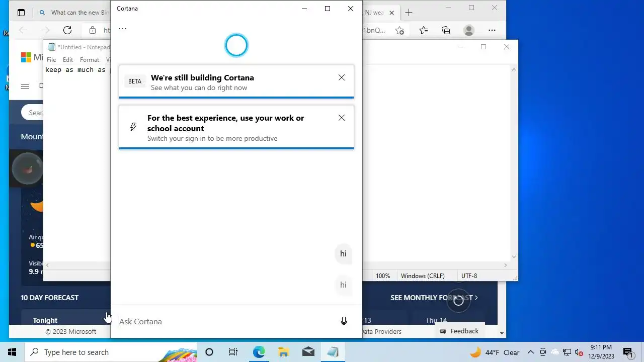Click the microphone icon in Cortana
Viewport: 644px width, 362px height.
coord(344,321)
